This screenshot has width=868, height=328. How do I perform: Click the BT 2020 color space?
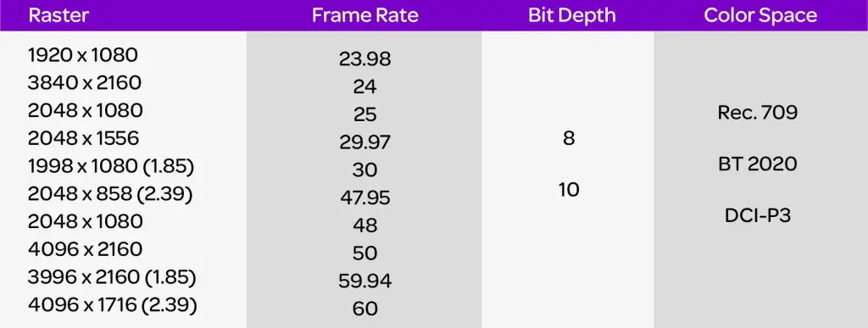point(757,164)
